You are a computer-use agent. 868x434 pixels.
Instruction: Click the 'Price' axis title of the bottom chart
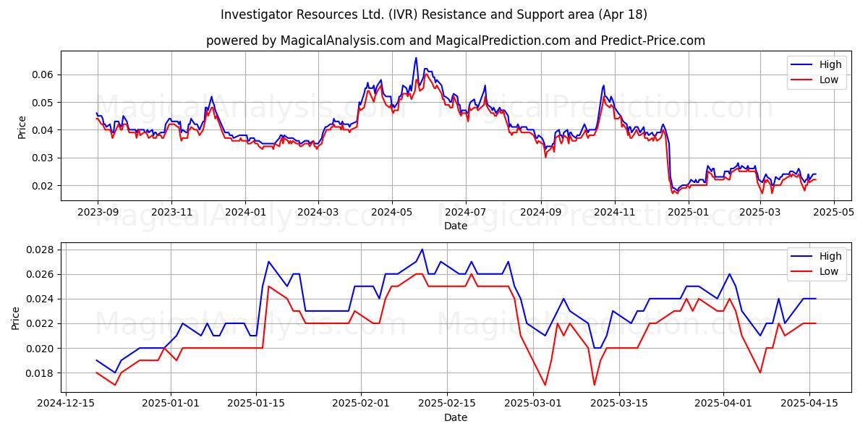coord(16,318)
